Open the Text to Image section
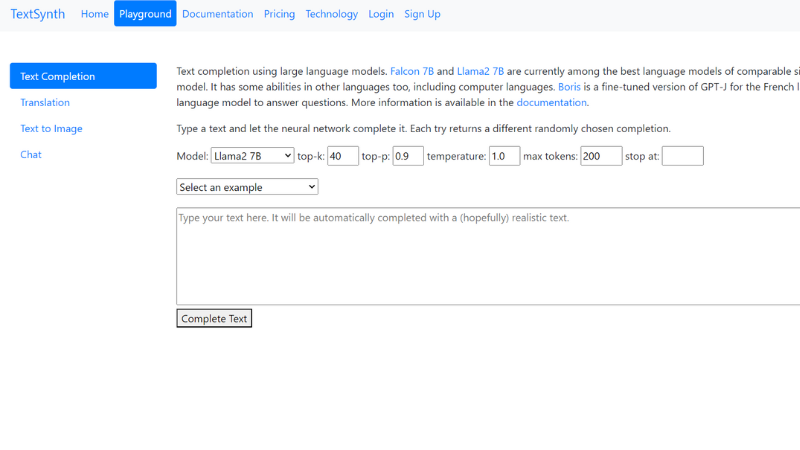The image size is (800, 450). pyautogui.click(x=51, y=128)
